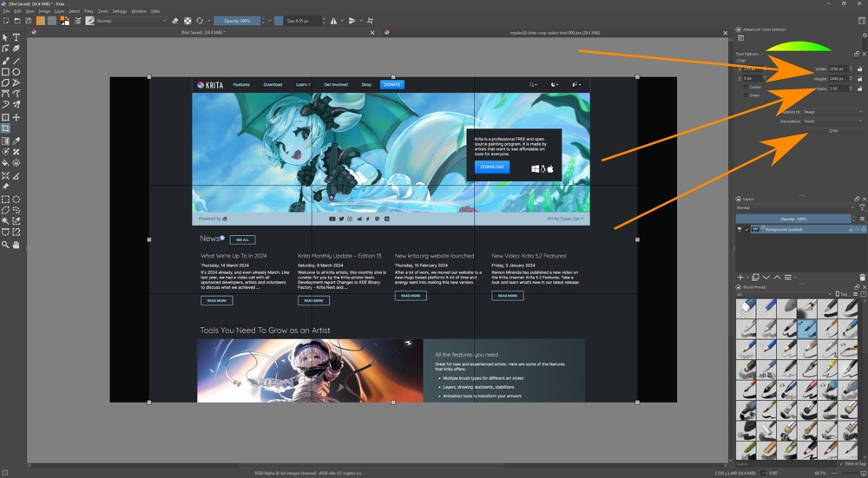The image size is (868, 478).
Task: Expand the add-layer dropdown arrow
Action: tap(747, 278)
